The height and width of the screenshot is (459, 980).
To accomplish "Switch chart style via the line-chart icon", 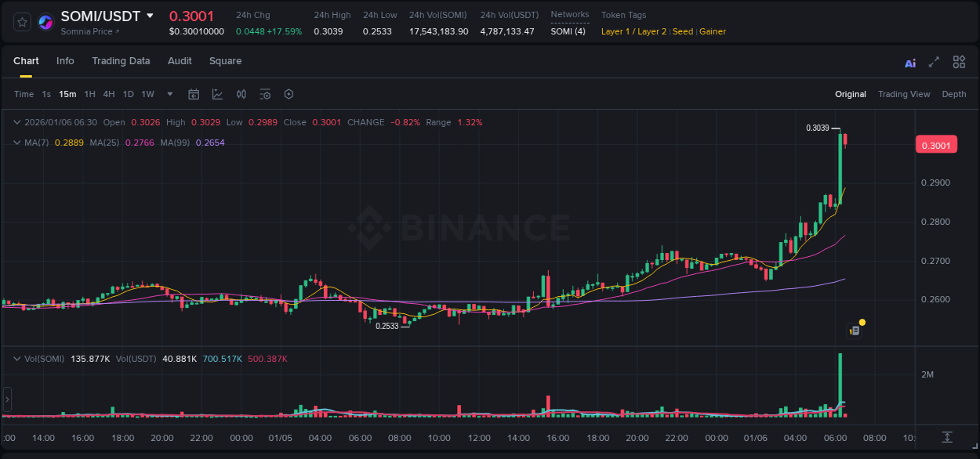I will click(x=219, y=94).
